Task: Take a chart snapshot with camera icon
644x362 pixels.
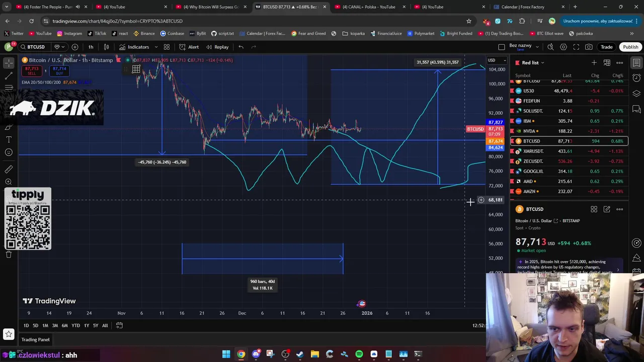Action: 589,47
